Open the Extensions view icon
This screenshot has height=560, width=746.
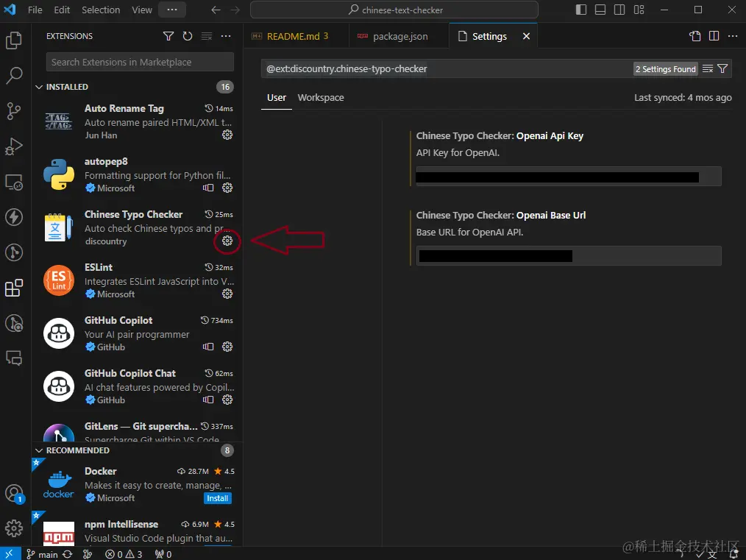point(14,288)
